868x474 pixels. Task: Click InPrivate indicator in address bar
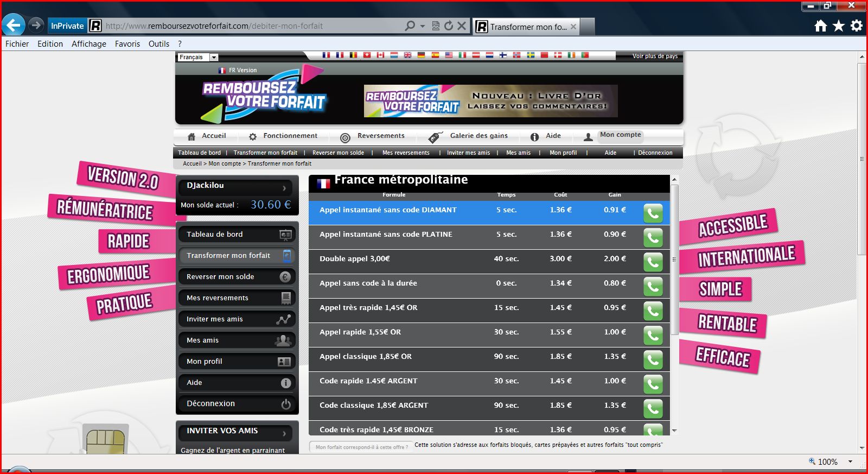pyautogui.click(x=67, y=26)
